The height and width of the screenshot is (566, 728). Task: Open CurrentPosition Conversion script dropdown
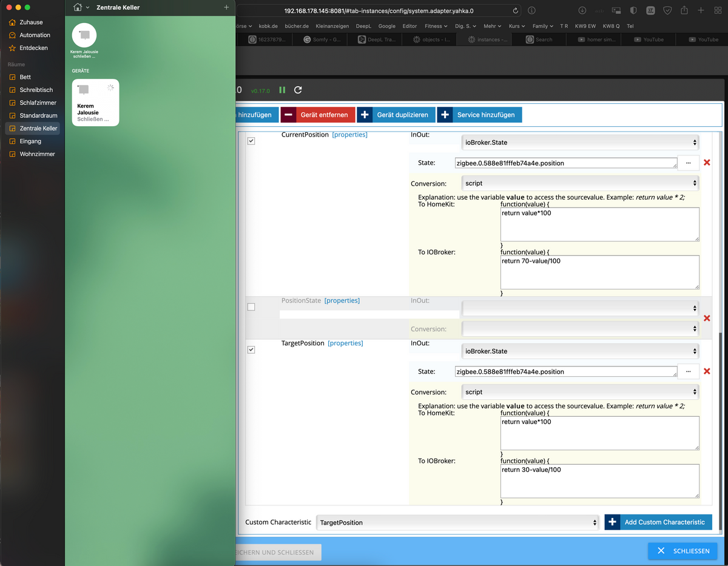pyautogui.click(x=580, y=183)
